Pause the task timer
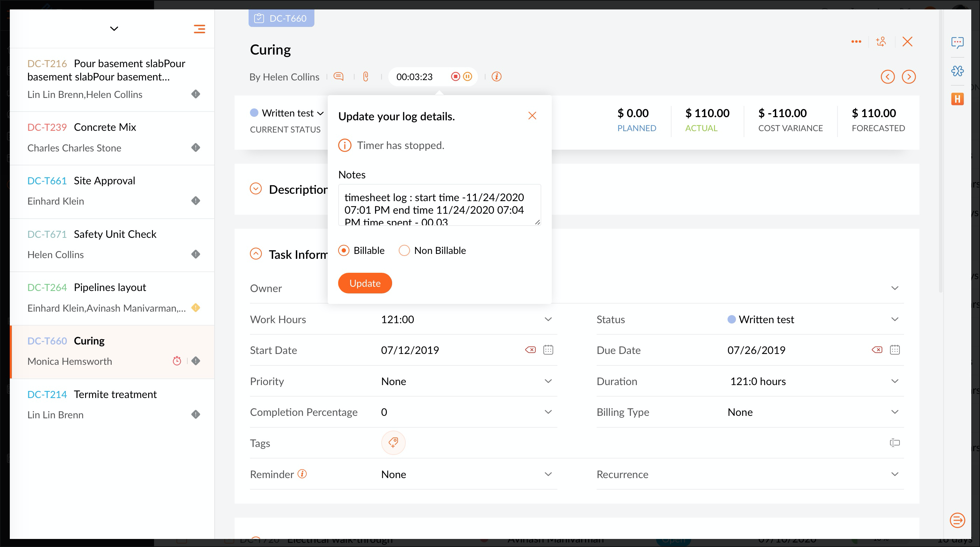The width and height of the screenshot is (980, 547). coord(467,77)
